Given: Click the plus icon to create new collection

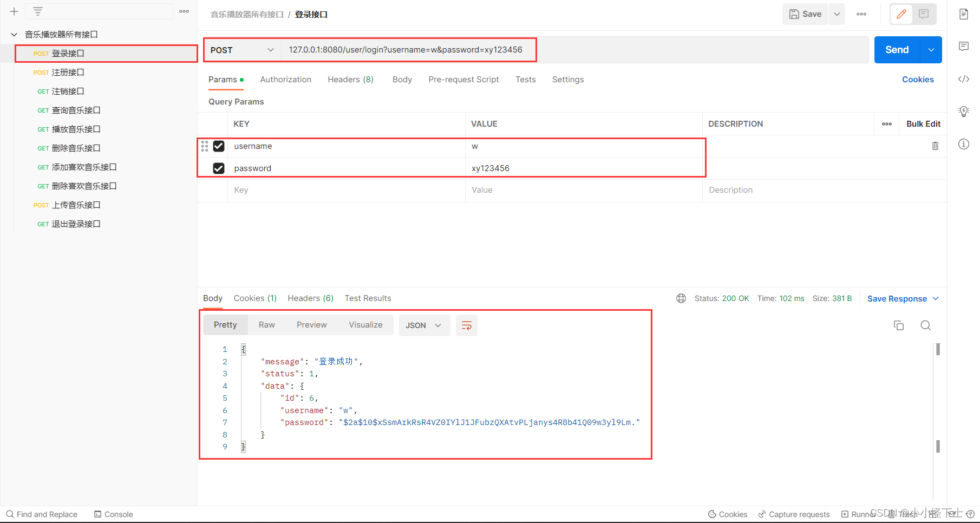Looking at the screenshot, I should 14,11.
